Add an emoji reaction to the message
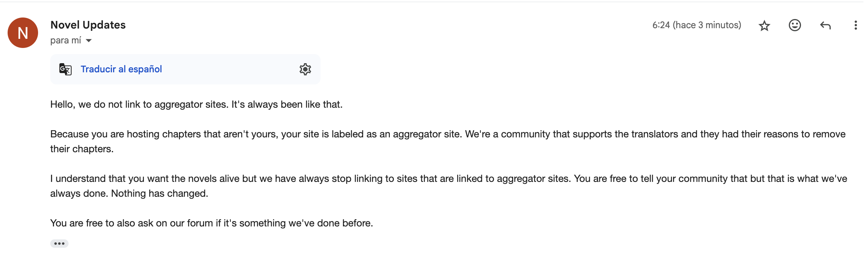The image size is (868, 274). point(795,25)
